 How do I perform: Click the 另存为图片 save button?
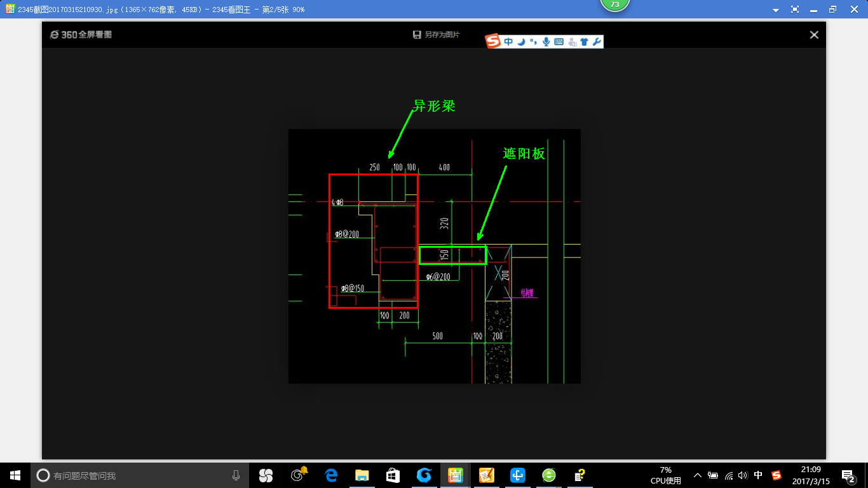[x=436, y=35]
